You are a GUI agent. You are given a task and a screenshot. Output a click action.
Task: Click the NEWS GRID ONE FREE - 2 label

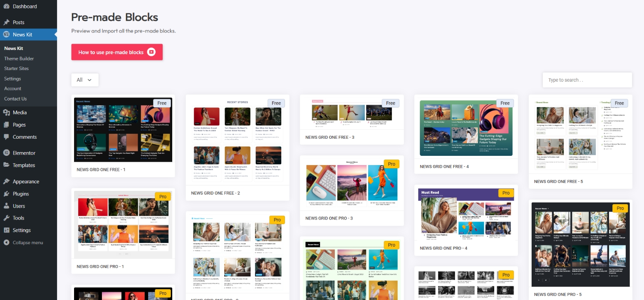tap(215, 193)
